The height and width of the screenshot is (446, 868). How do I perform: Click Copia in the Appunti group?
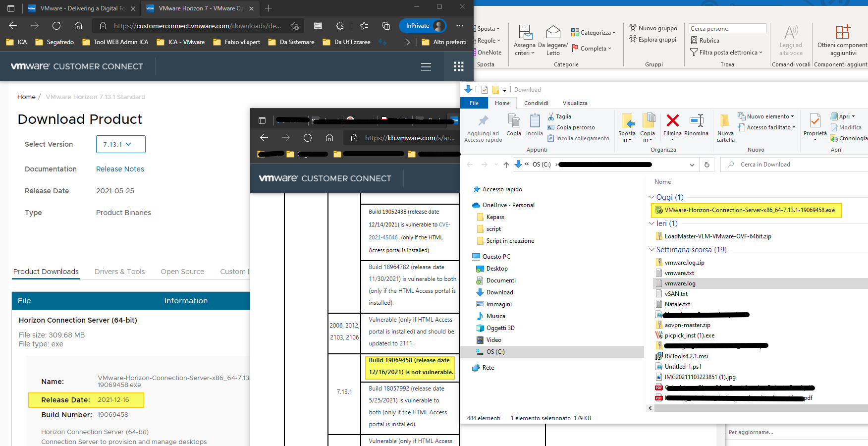[x=514, y=124]
